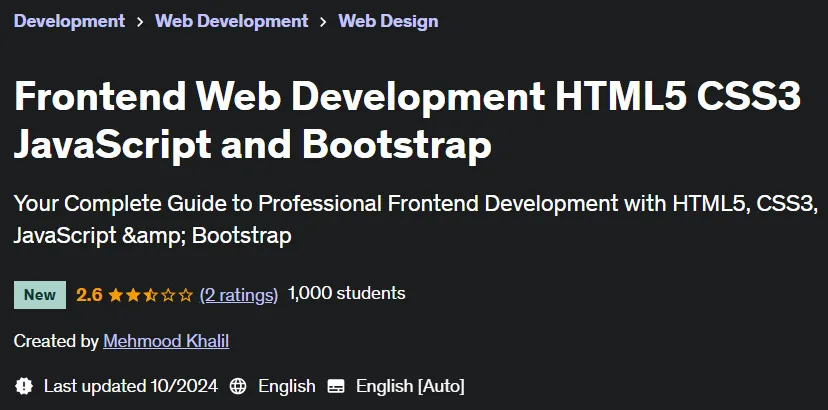Click the English language text beside globe
This screenshot has width=828, height=410.
coord(287,386)
